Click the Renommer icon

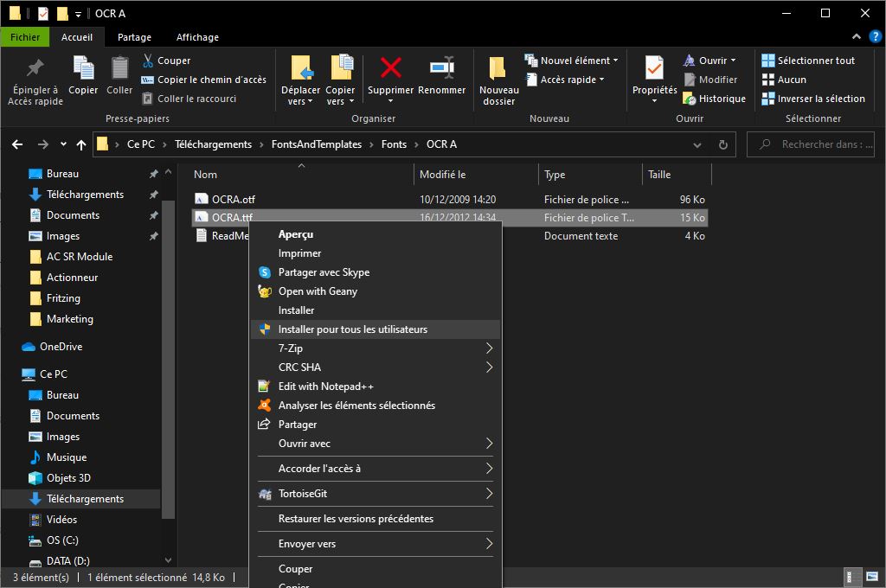click(x=442, y=67)
